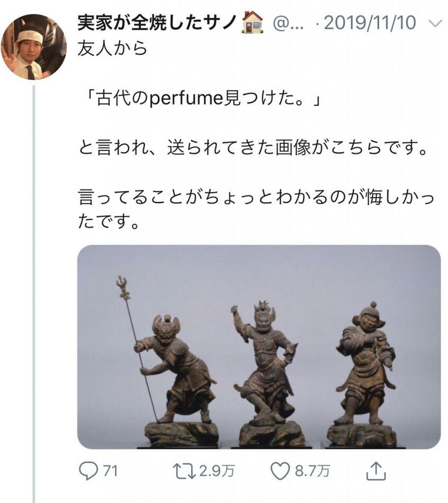The image size is (448, 503).
Task: Click the right statue wearing a helmet
Action: tap(363, 374)
